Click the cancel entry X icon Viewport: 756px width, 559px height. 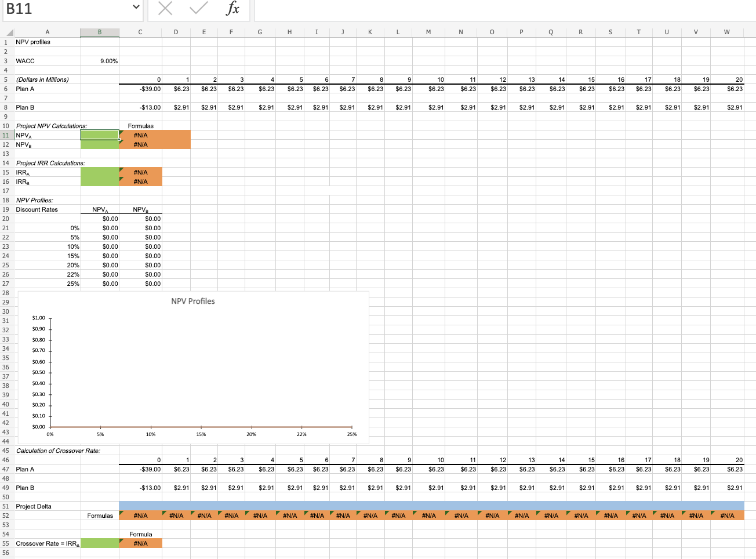(x=165, y=8)
